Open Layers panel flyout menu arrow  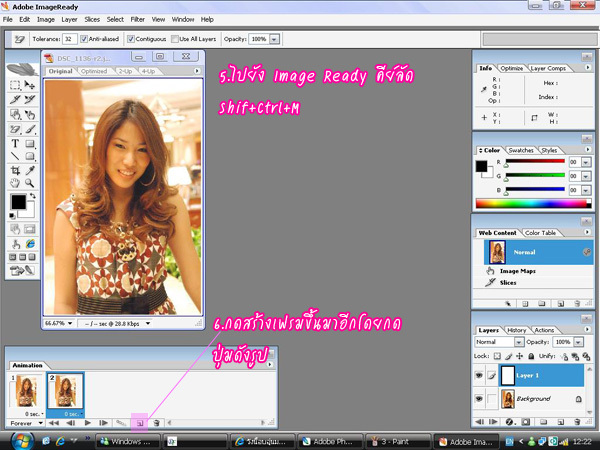click(588, 329)
